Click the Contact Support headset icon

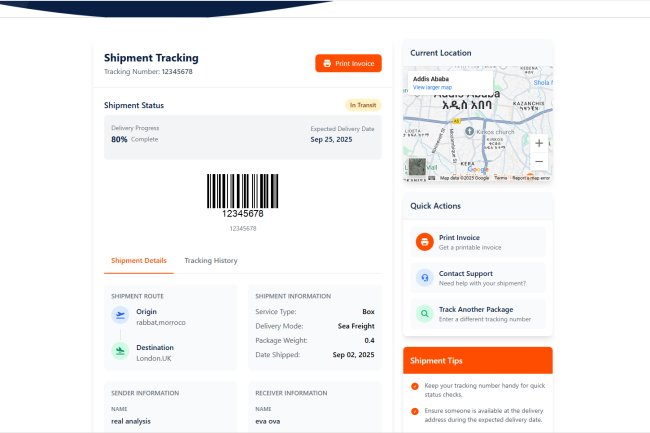[424, 278]
